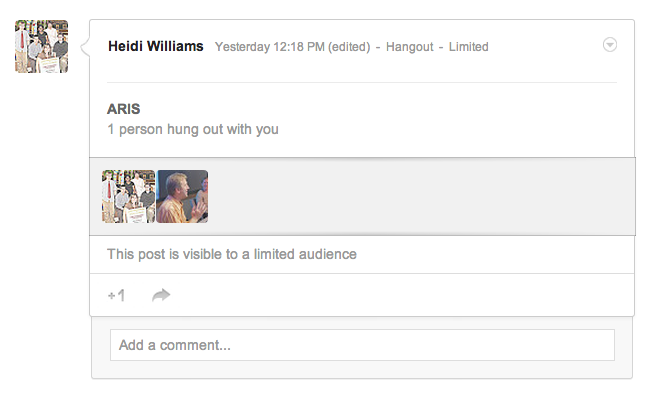Click the Hangout label in post header
Image resolution: width=666 pixels, height=399 pixels.
click(x=409, y=47)
